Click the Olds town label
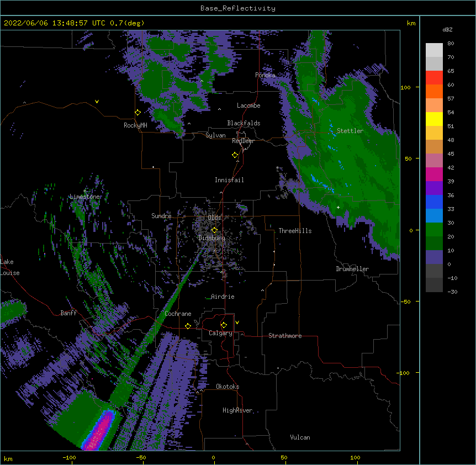Screen dimensions: 476x465 (214, 218)
